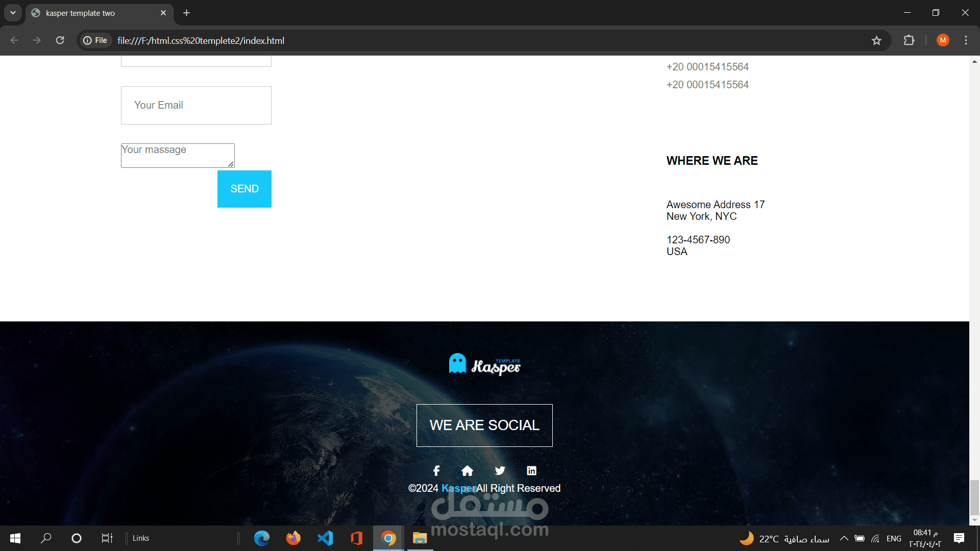Open Visual Studio Code from taskbar

(x=325, y=538)
